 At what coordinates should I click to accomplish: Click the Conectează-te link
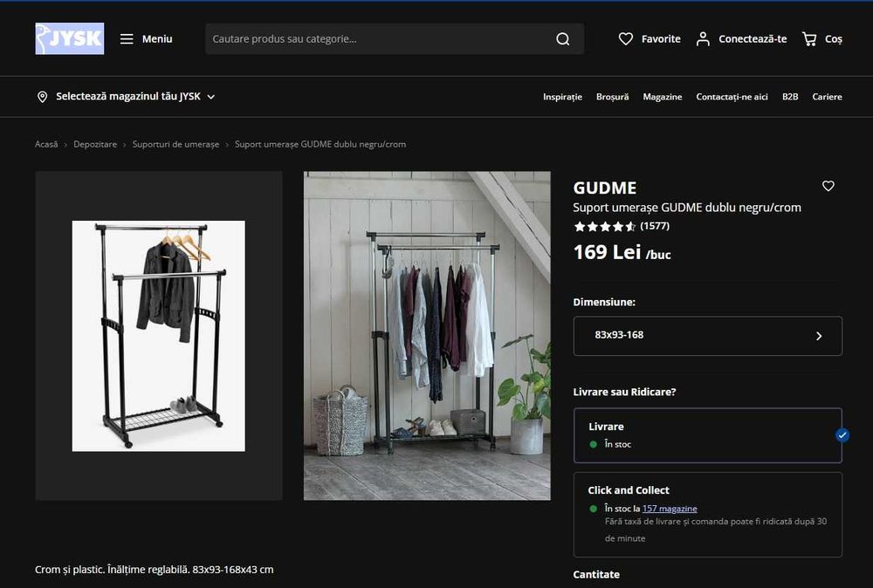(753, 39)
